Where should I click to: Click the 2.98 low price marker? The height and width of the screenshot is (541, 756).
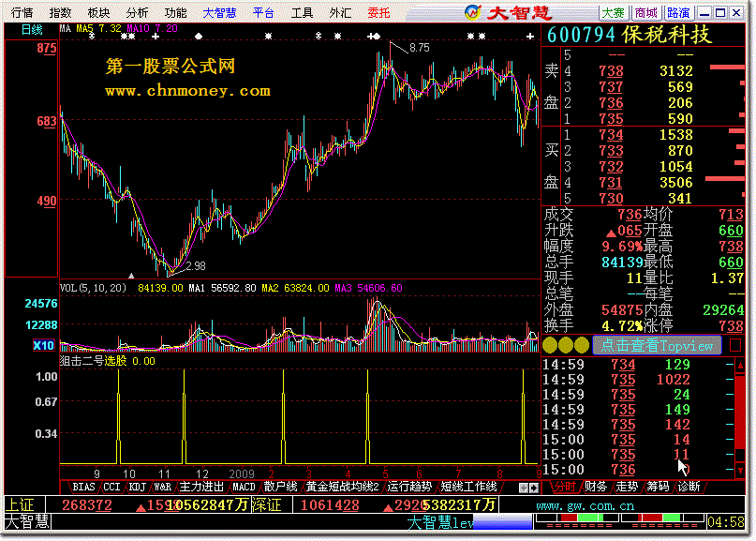pyautogui.click(x=196, y=266)
